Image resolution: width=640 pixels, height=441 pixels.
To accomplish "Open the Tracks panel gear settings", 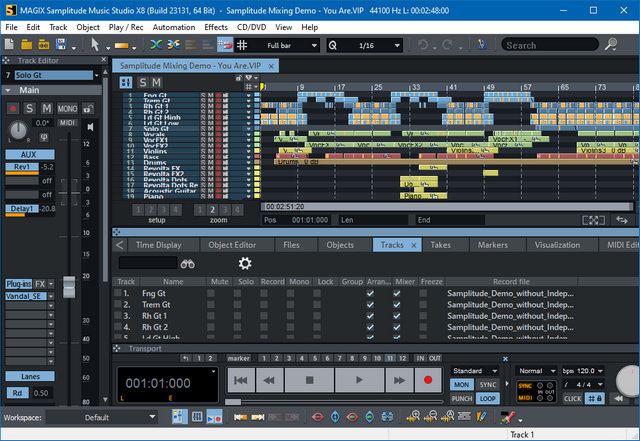I will coord(245,263).
